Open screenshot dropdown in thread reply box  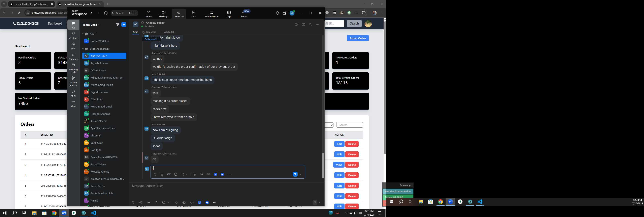tap(187, 174)
